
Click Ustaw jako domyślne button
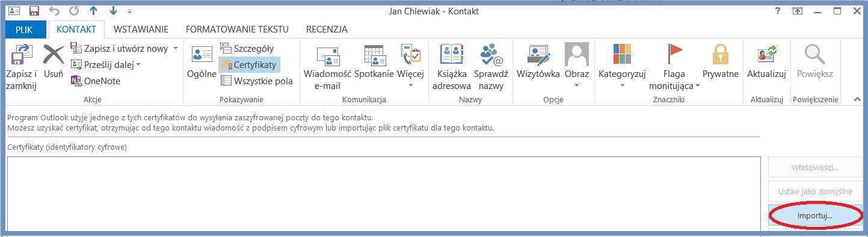(x=815, y=191)
